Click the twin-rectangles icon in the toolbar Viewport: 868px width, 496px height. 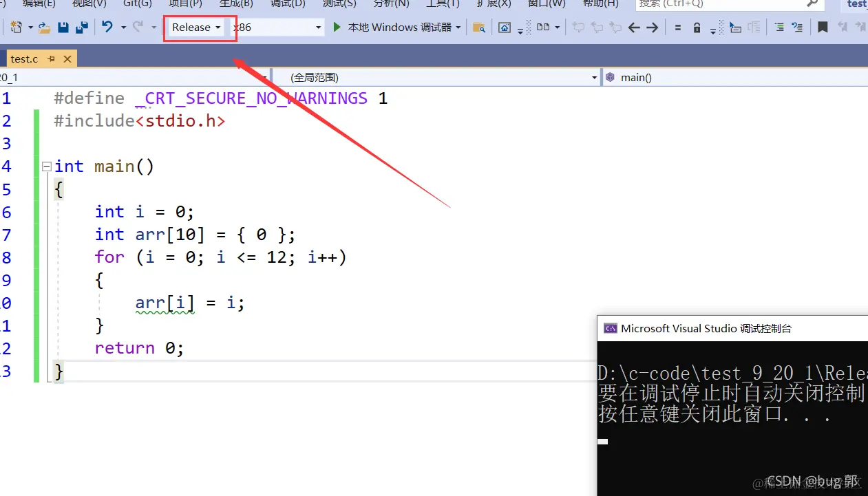(x=543, y=28)
